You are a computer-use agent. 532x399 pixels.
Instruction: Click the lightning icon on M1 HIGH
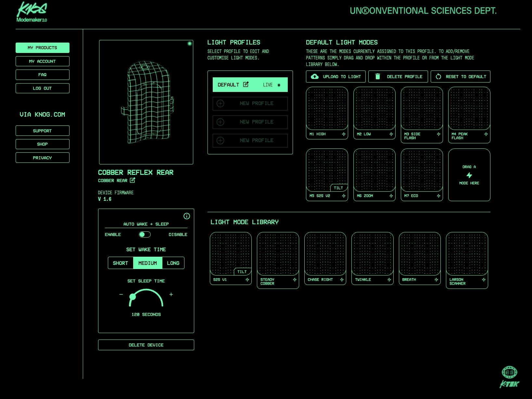344,134
